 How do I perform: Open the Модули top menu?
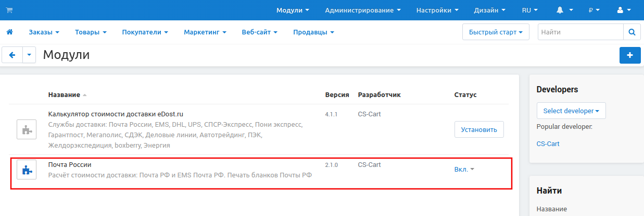coord(293,10)
